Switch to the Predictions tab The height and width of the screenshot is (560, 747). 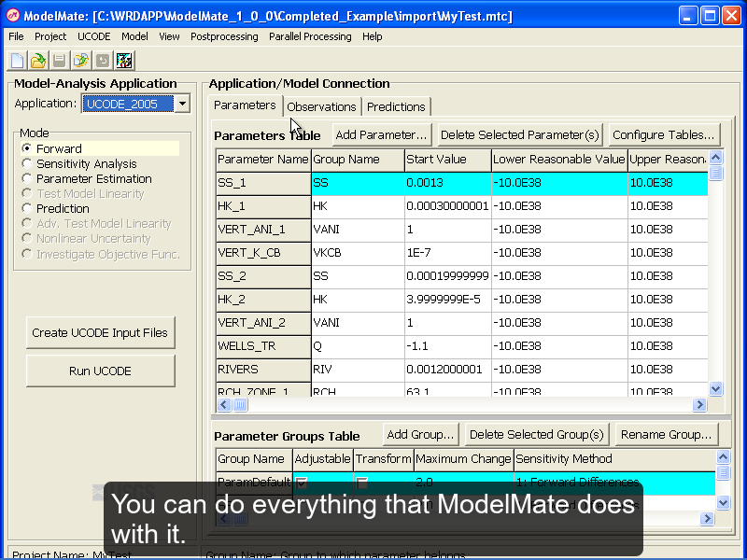point(396,106)
